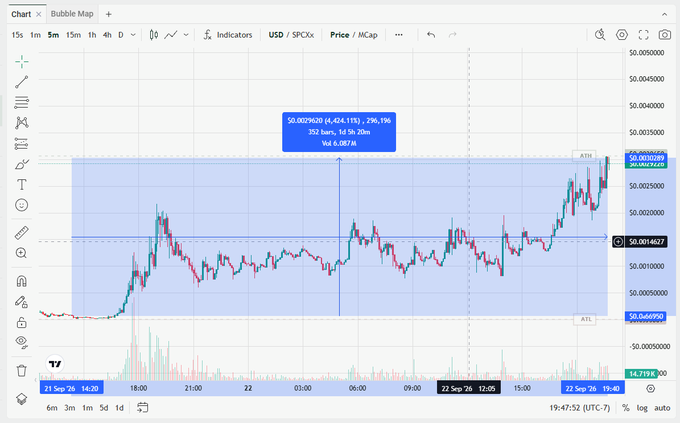680x423 pixels.
Task: Toggle log scale on price axis
Action: tap(642, 408)
